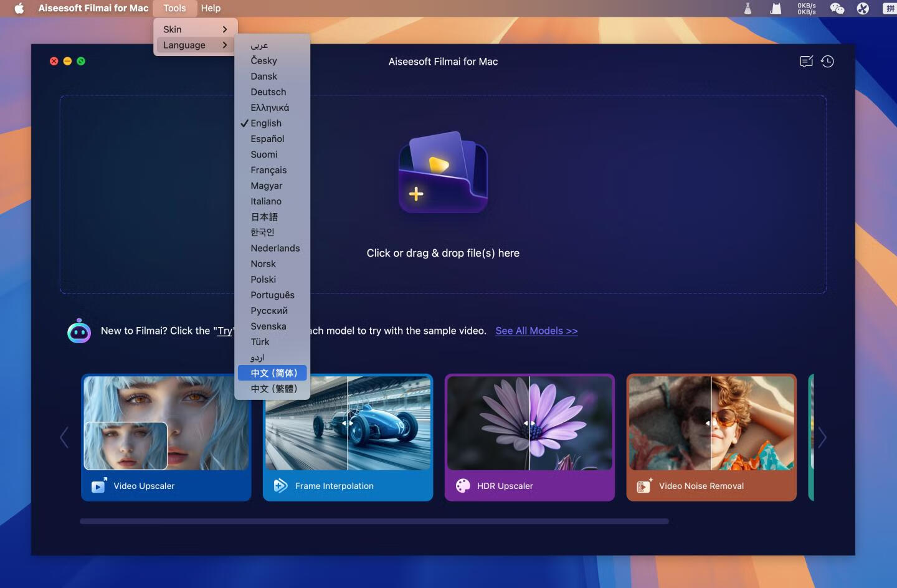Choose Dansk language
897x588 pixels.
pos(272,77)
